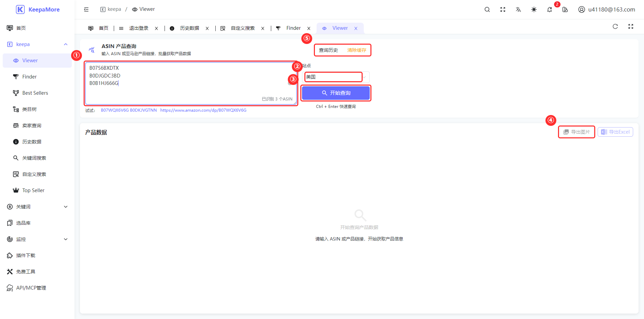The image size is (644, 319).
Task: Toggle the light/dark theme sun icon
Action: tap(534, 9)
